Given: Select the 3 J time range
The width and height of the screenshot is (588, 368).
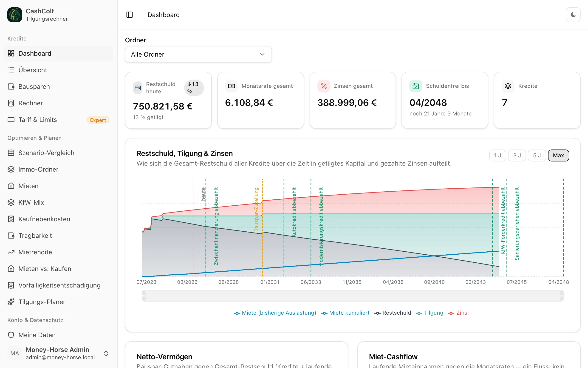Looking at the screenshot, I should 517,155.
